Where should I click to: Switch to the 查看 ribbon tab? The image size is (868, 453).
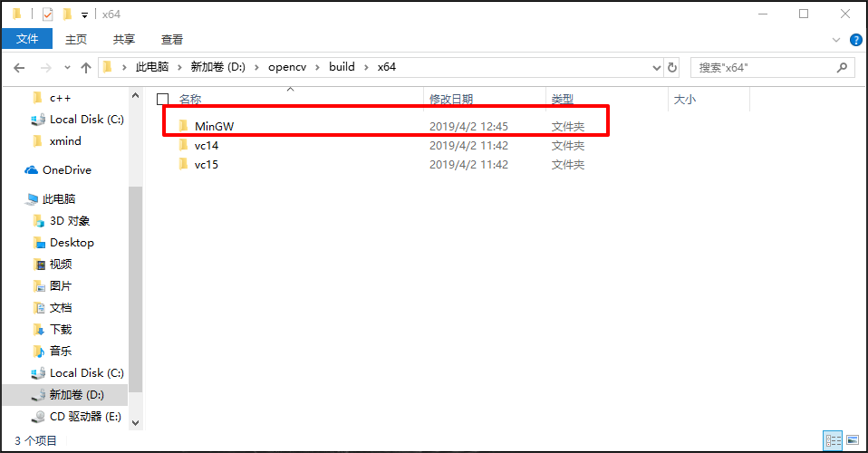(x=171, y=39)
